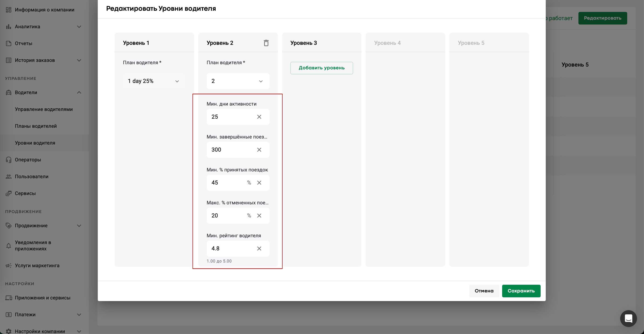The image size is (644, 334).
Task: Expand the Платежи sidebar section
Action: pos(79,314)
